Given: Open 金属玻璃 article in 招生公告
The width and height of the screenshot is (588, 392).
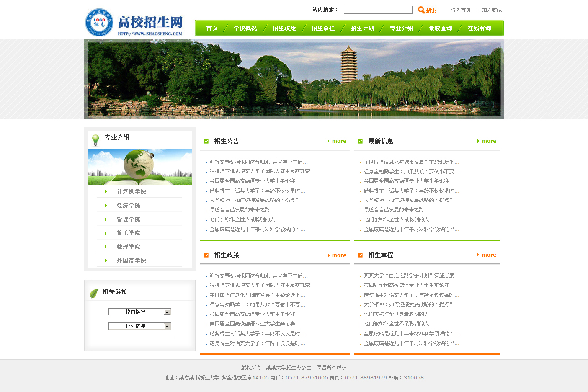Looking at the screenshot, I should click(x=257, y=230).
